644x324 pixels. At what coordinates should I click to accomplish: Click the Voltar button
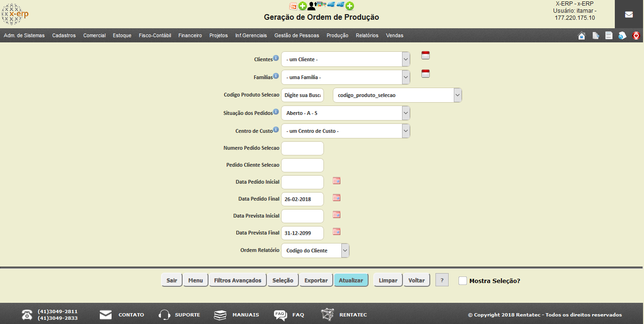click(x=417, y=280)
